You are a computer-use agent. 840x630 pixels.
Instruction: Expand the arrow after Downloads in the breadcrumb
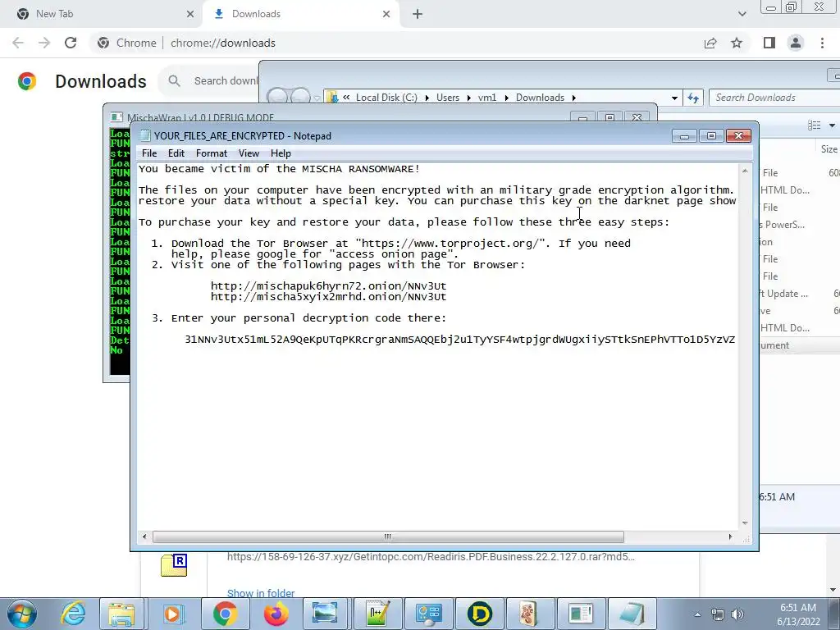[x=573, y=98]
